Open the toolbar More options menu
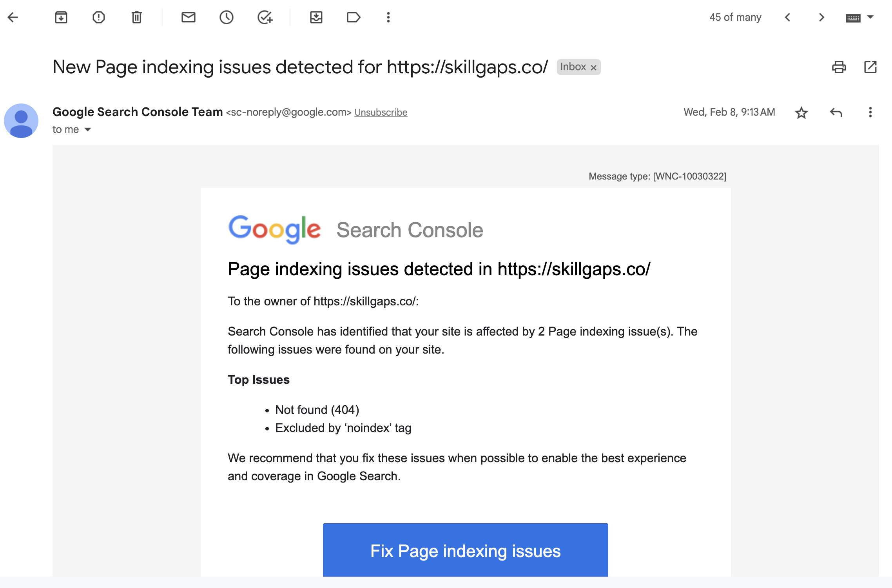Viewport: 892px width, 588px height. 388,17
